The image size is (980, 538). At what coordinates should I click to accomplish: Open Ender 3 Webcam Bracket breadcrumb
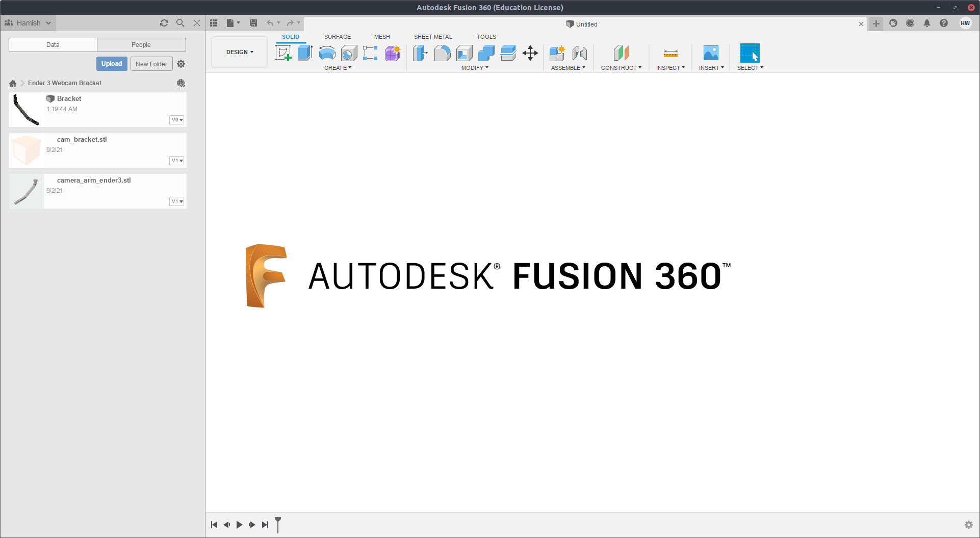tap(65, 83)
